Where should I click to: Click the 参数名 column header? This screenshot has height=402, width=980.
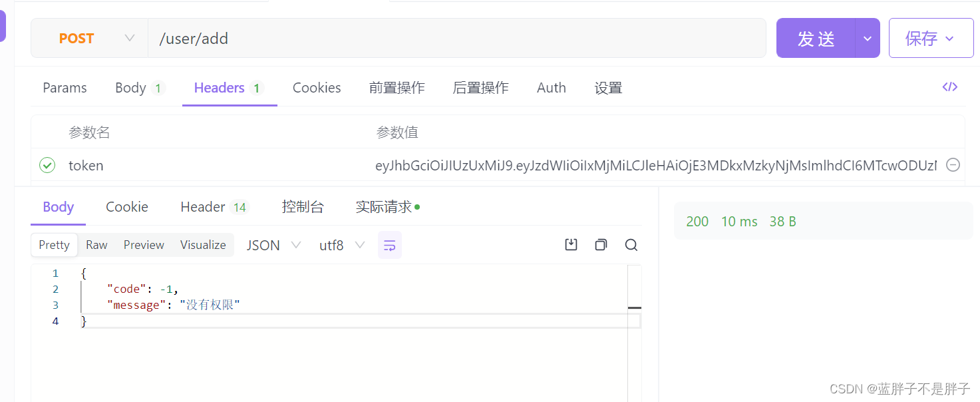pos(89,132)
